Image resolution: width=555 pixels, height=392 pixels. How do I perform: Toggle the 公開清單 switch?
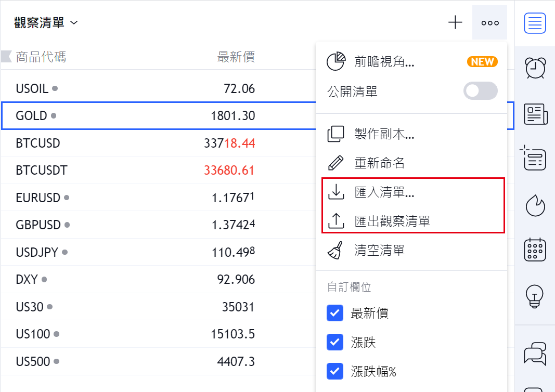(x=480, y=91)
